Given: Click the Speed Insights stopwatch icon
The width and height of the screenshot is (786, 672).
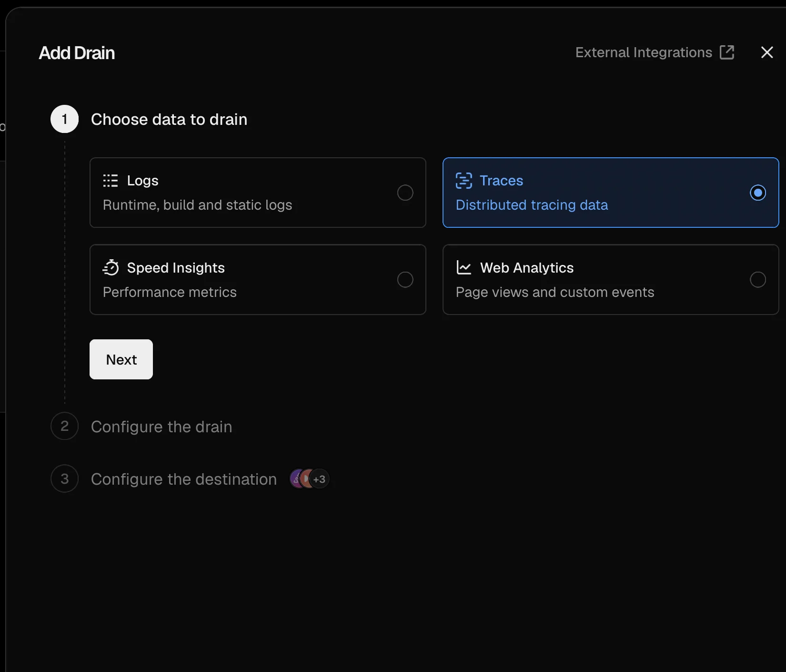Looking at the screenshot, I should 111,267.
